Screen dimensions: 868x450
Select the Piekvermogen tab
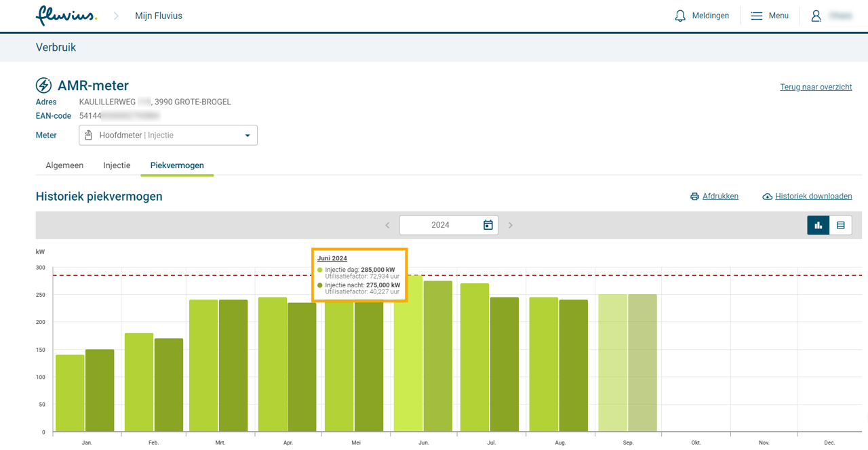tap(177, 165)
